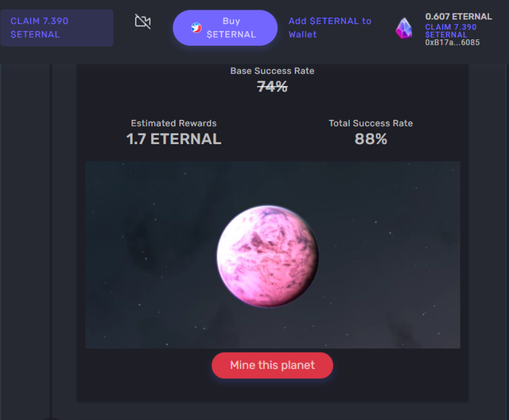This screenshot has width=509, height=420.
Task: Click the Buy $ETERNAL button
Action: point(225,28)
